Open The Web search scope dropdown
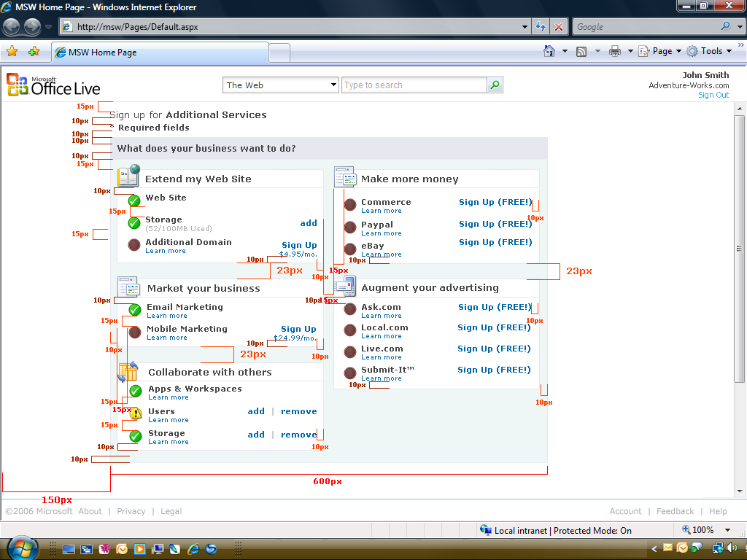This screenshot has height=560, width=747. click(x=281, y=85)
